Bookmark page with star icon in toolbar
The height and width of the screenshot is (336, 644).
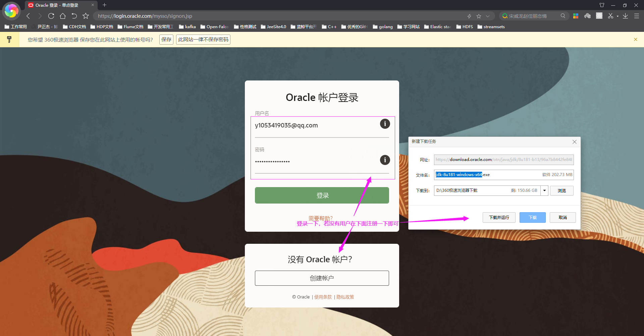click(86, 16)
